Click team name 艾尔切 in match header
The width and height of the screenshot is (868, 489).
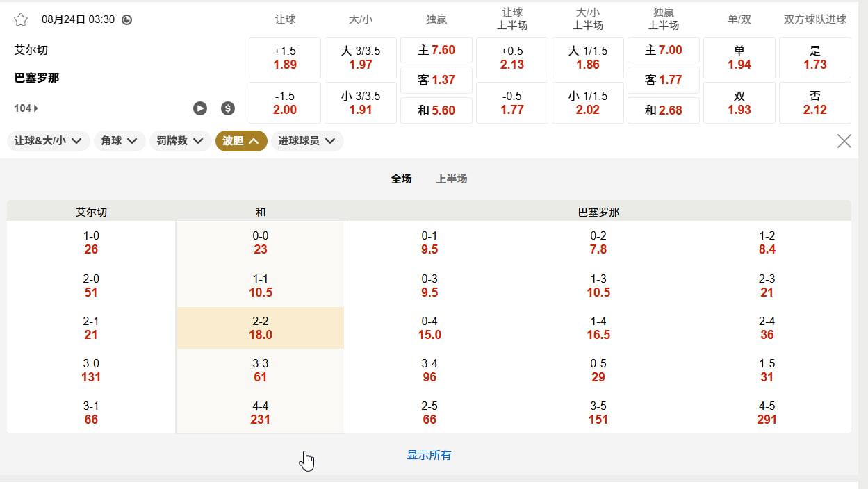point(31,50)
